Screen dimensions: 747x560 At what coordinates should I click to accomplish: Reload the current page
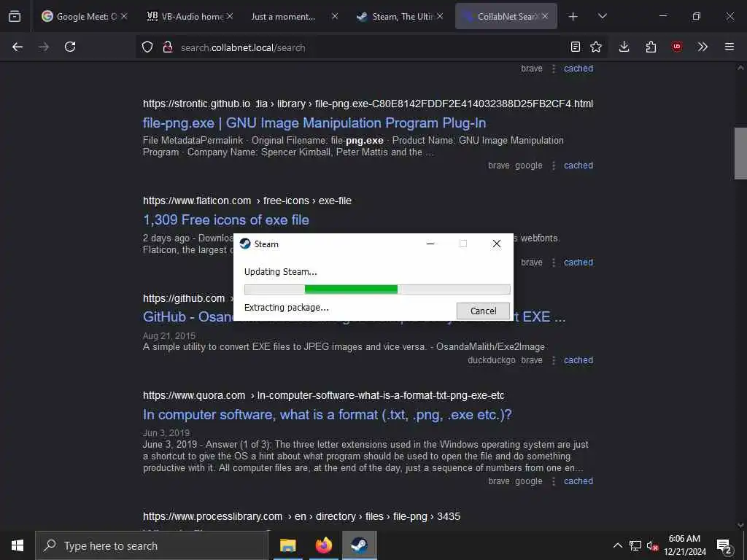click(x=70, y=47)
